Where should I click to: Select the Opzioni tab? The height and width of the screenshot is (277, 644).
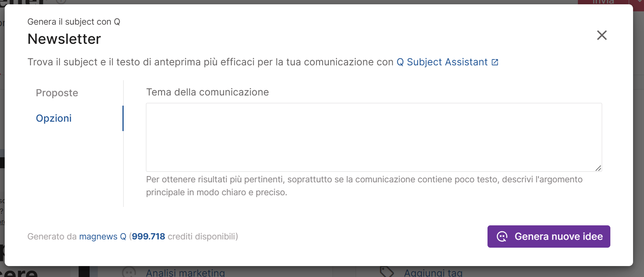pyautogui.click(x=54, y=118)
